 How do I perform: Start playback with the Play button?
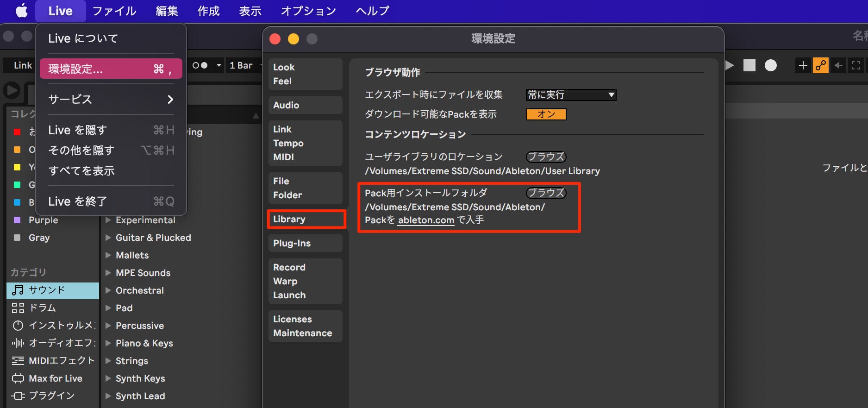[729, 65]
